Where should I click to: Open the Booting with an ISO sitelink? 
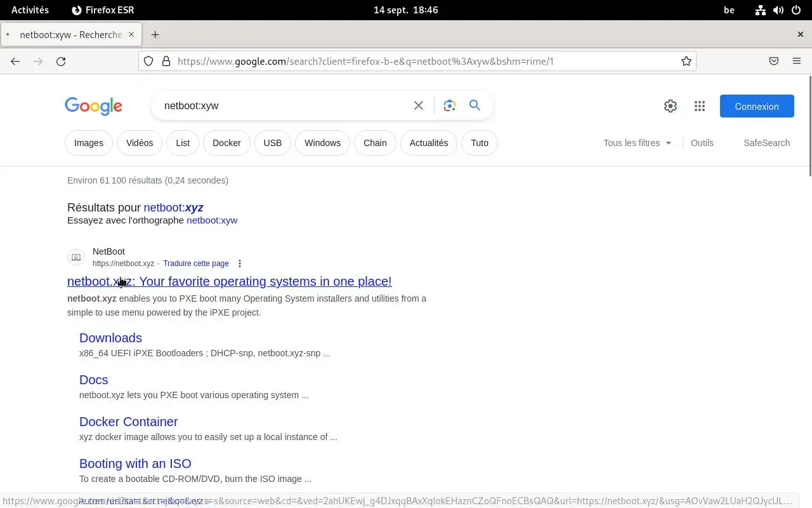[135, 464]
